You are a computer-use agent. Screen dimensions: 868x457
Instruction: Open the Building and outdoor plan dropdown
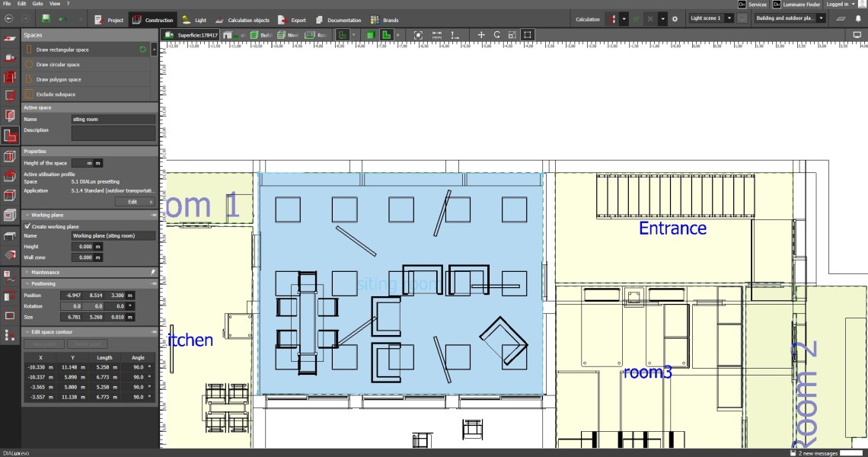790,18
